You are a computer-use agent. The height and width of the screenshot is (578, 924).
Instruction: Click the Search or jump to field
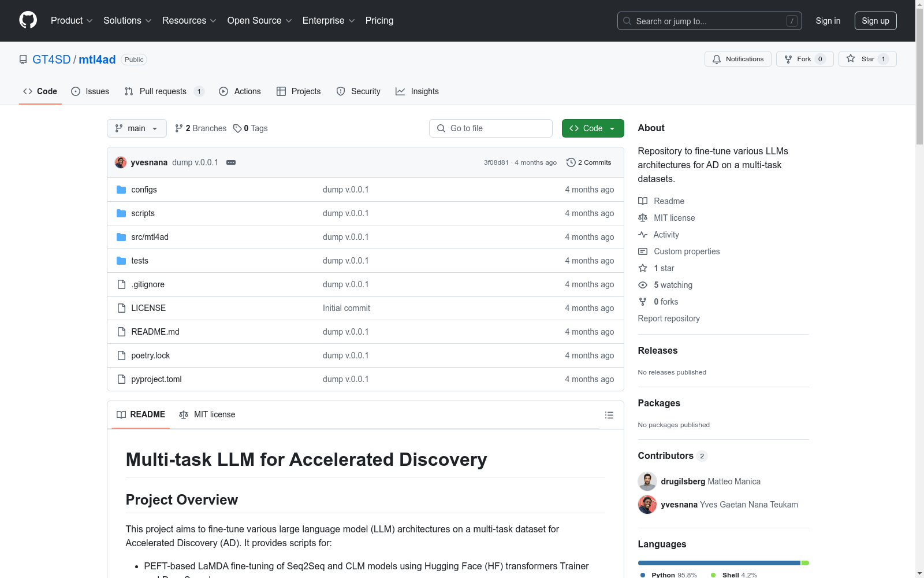710,21
